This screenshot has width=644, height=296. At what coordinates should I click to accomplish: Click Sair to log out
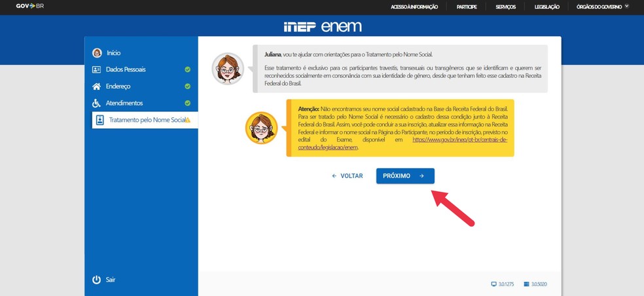point(111,280)
